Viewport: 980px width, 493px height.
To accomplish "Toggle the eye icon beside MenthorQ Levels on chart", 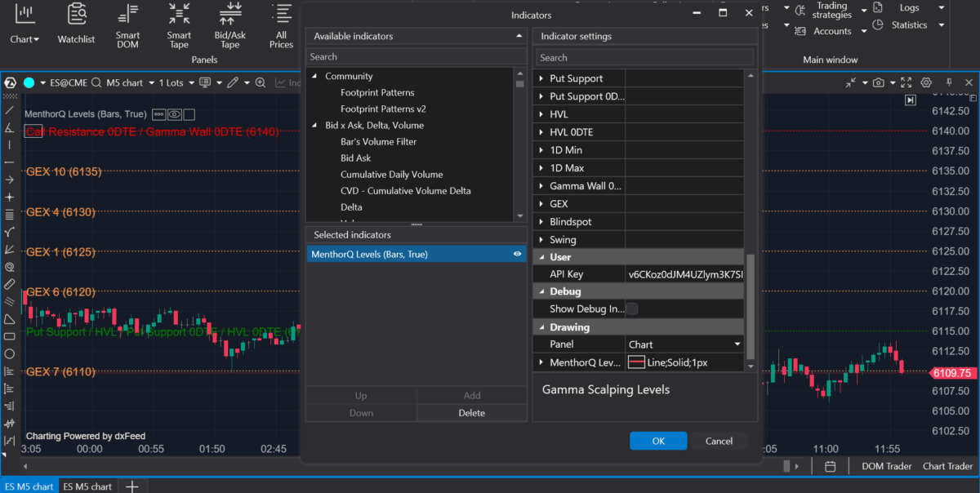I will click(x=175, y=114).
